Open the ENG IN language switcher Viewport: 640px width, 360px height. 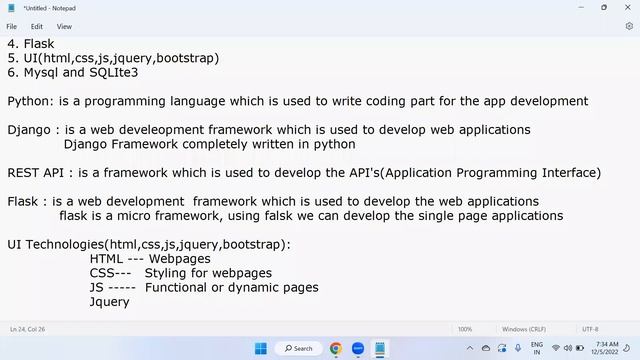tap(537, 349)
